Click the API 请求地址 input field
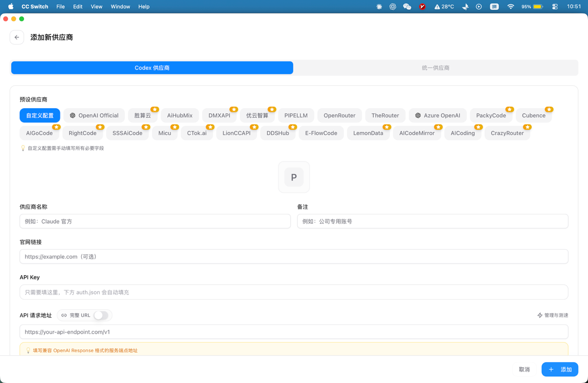This screenshot has height=383, width=588. coord(294,332)
